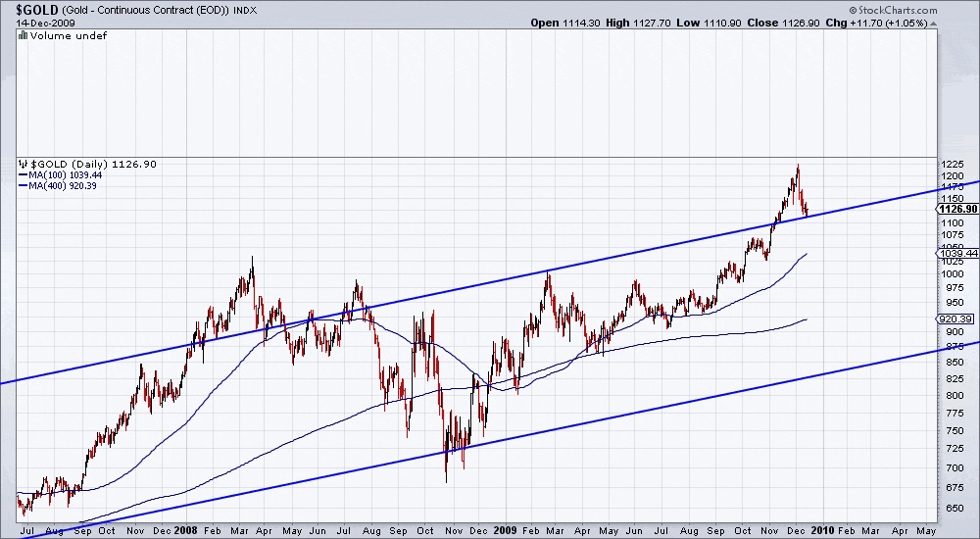Click the Volume bar-chart legend icon

tap(22, 35)
